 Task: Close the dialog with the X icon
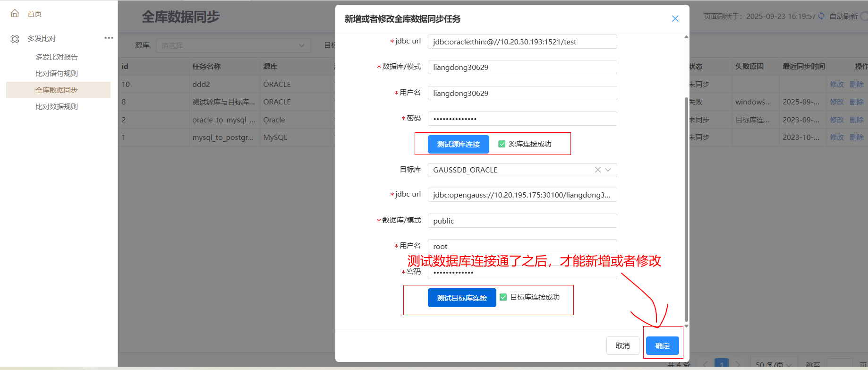pos(675,18)
